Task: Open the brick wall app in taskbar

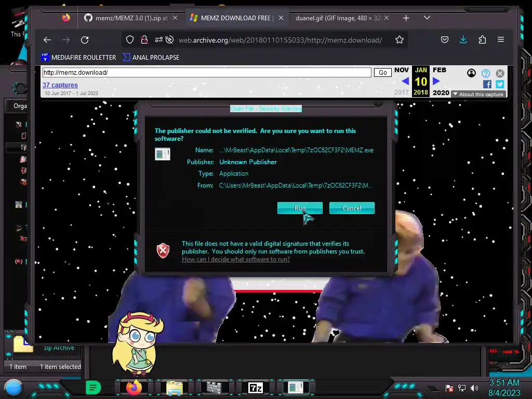Action: pyautogui.click(x=214, y=388)
